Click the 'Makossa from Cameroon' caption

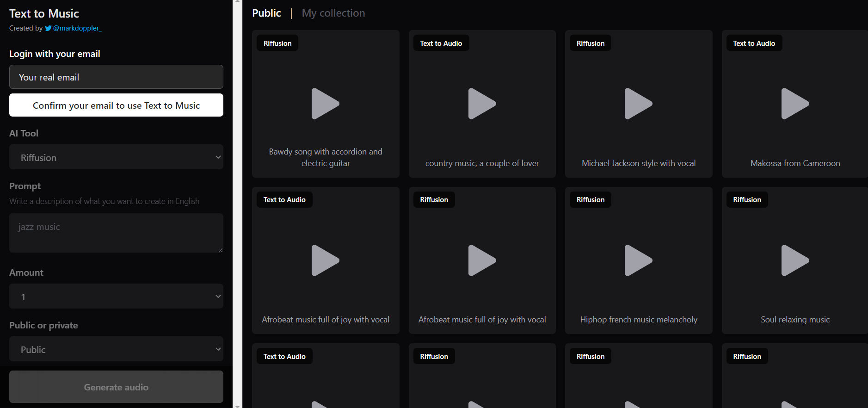tap(795, 163)
